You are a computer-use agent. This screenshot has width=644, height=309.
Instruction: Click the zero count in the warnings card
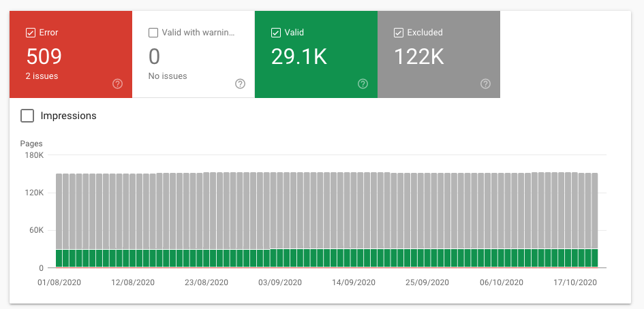[154, 57]
